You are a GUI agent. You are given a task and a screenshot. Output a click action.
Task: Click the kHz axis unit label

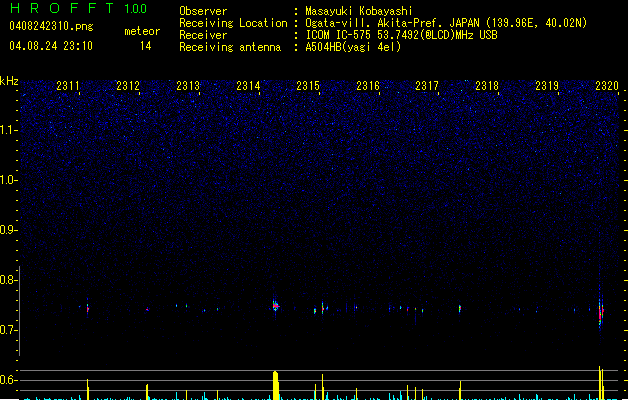pos(9,81)
